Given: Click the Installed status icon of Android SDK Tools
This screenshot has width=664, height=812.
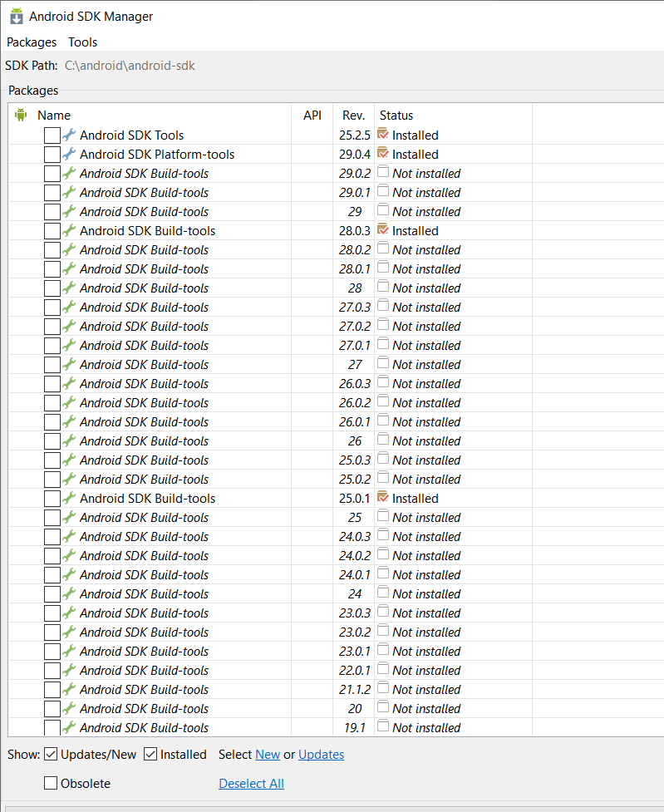Looking at the screenshot, I should [x=383, y=134].
